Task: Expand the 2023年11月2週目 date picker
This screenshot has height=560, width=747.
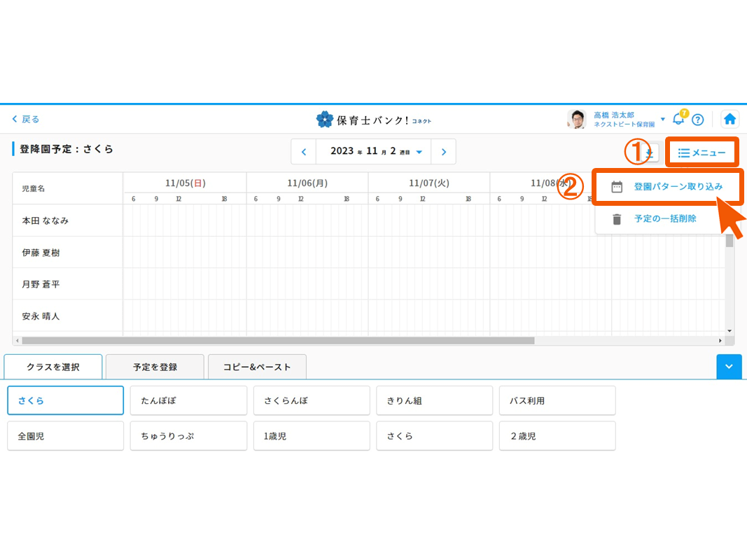Action: click(376, 152)
